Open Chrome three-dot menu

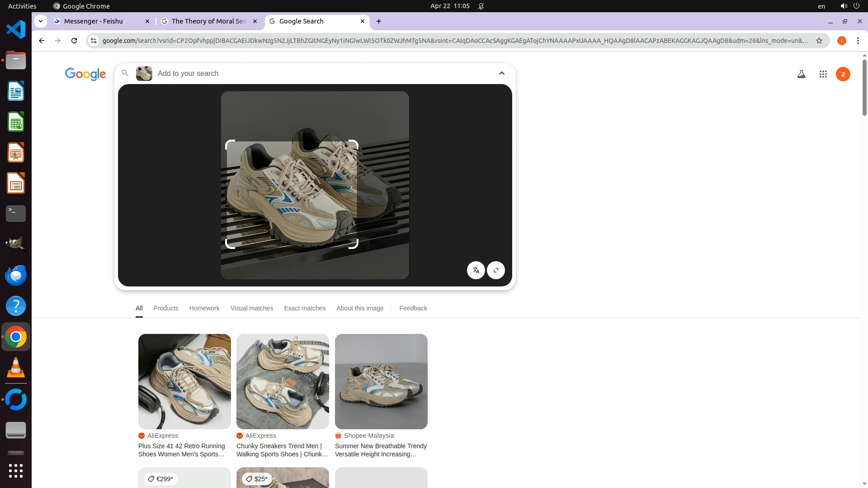point(858,41)
